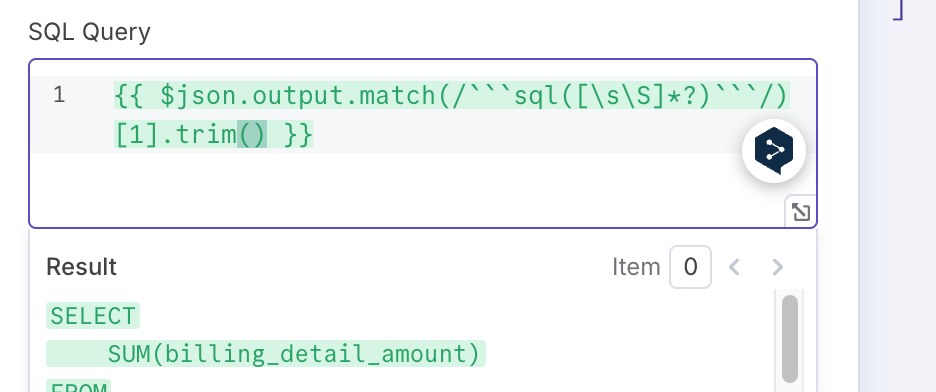Show the next result item
936x392 pixels.
pos(777,267)
